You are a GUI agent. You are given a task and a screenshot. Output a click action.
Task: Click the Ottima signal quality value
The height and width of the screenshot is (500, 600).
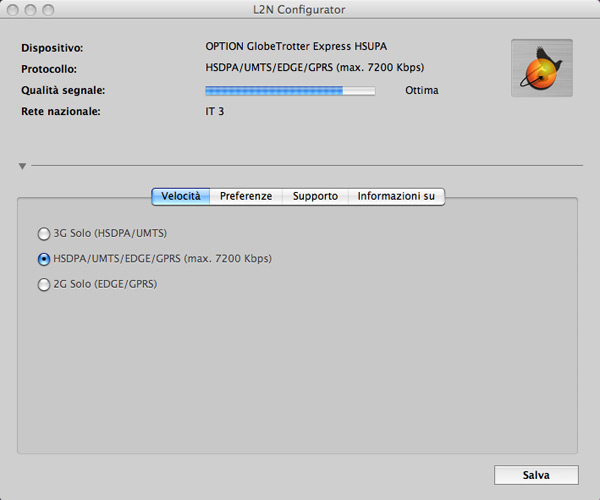click(x=422, y=90)
